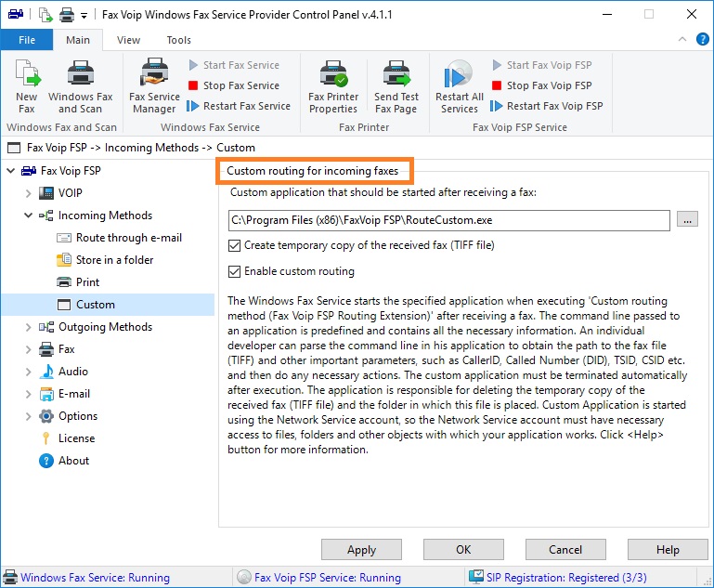The image size is (714, 588).
Task: Restart the Windows Fax Service
Action: click(x=239, y=106)
